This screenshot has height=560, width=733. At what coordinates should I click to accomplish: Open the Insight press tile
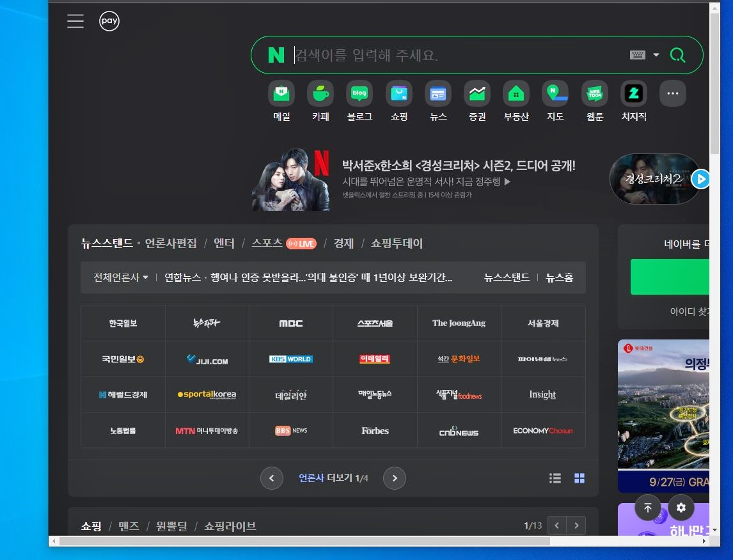coord(543,394)
